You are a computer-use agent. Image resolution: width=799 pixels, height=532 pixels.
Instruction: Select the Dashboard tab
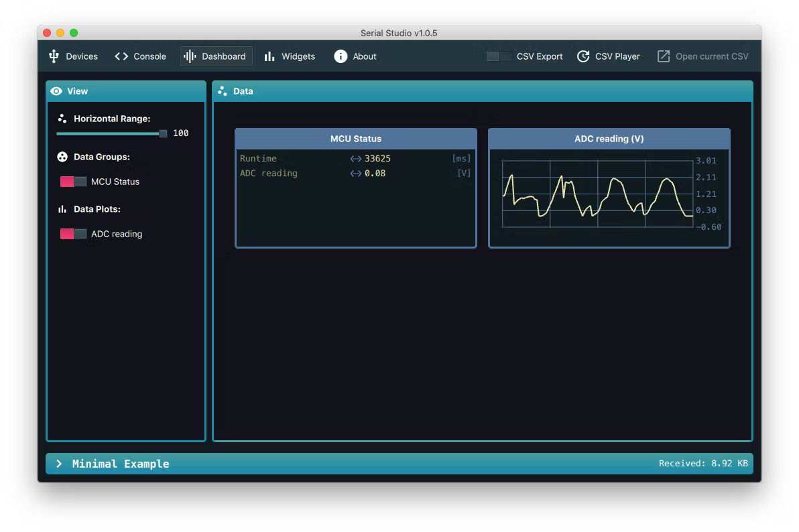tap(216, 56)
